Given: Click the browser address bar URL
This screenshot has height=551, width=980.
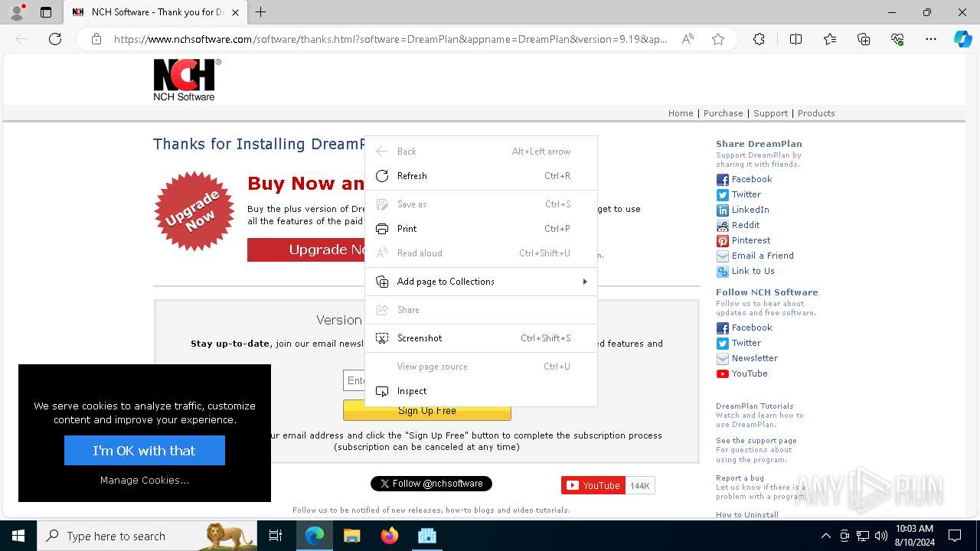Looking at the screenshot, I should [x=390, y=39].
